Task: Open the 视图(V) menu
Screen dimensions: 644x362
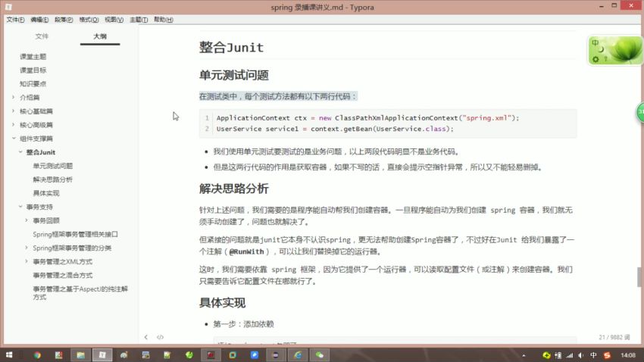Action: (114, 20)
